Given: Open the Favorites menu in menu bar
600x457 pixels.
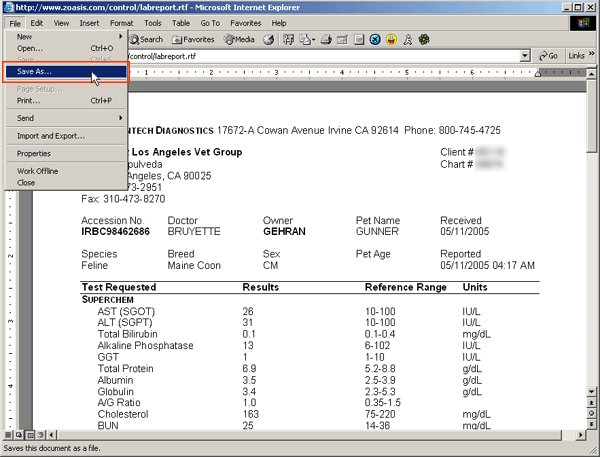Looking at the screenshot, I should pyautogui.click(x=246, y=23).
